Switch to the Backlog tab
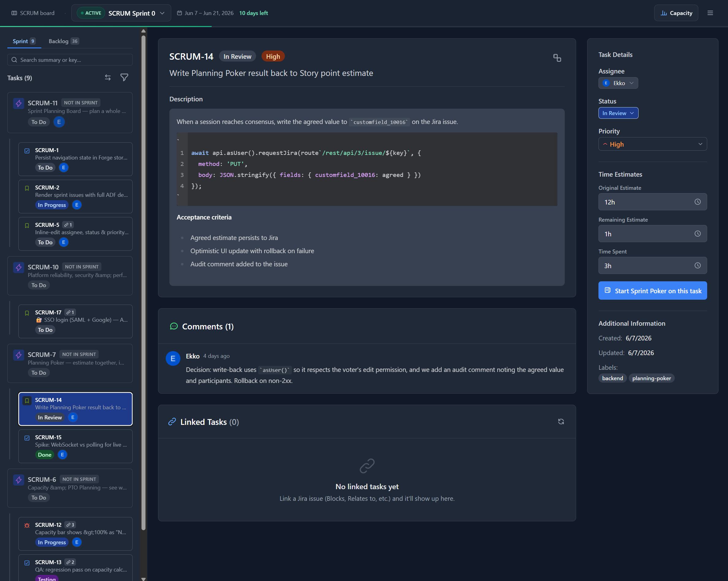728x581 pixels. [x=63, y=41]
